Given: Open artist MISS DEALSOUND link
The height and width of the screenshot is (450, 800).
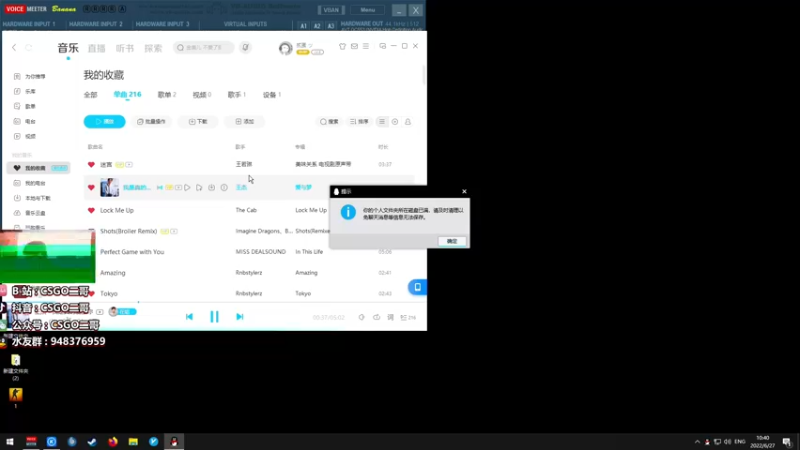Looking at the screenshot, I should (x=260, y=252).
